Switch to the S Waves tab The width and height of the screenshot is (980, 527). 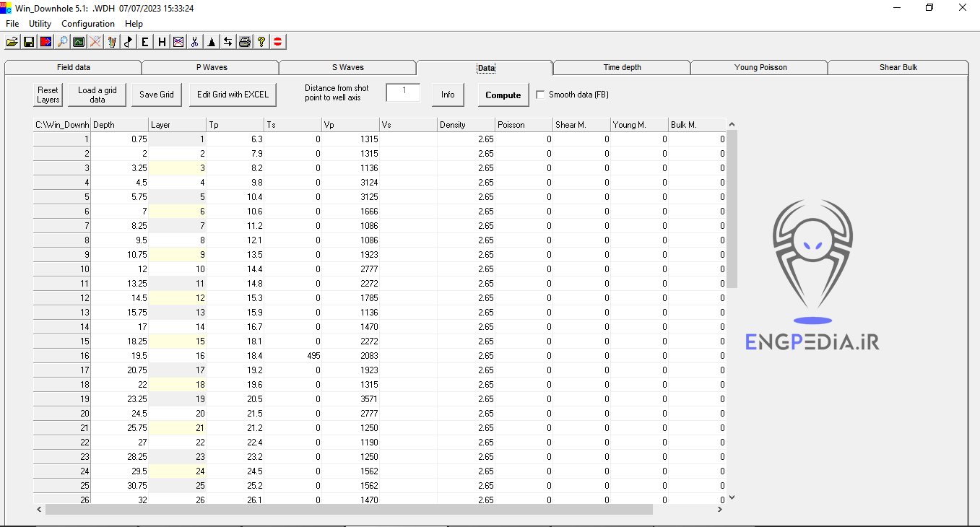point(347,67)
